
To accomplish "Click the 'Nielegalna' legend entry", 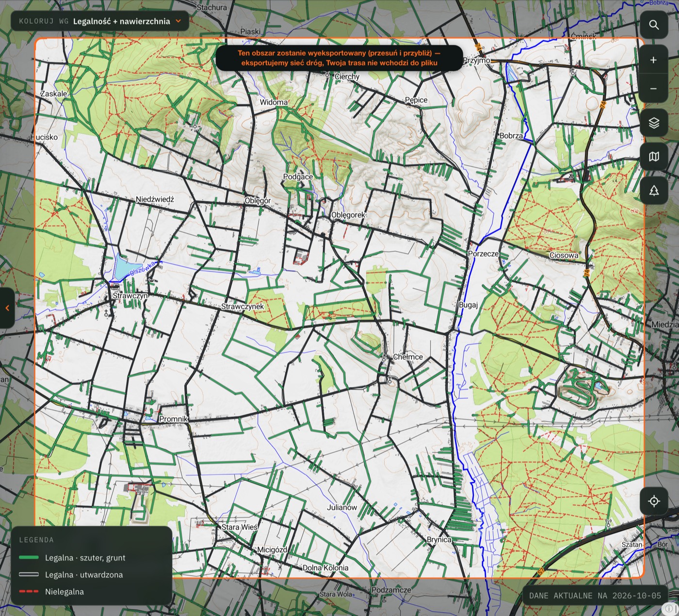I will tap(51, 592).
